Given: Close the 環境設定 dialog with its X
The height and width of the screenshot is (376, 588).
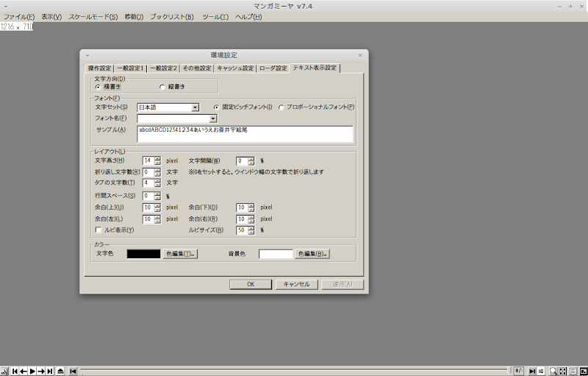Looking at the screenshot, I should click(360, 55).
